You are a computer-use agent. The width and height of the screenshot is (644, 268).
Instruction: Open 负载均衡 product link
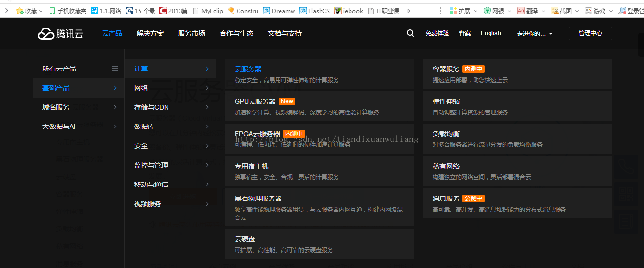click(518, 139)
